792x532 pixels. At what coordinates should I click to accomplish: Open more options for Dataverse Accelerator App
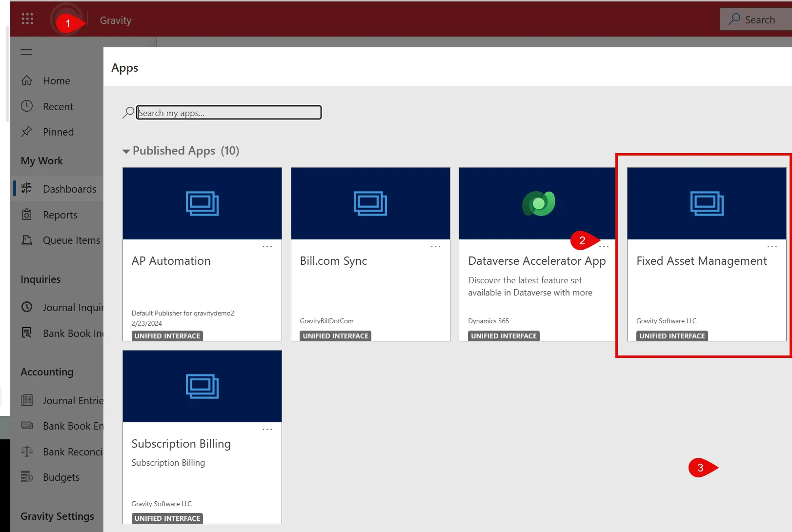604,247
